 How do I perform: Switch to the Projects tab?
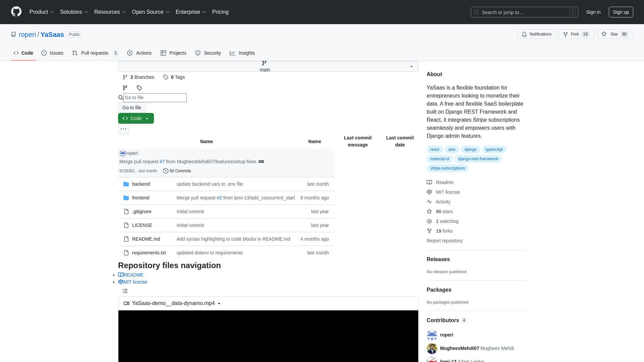(173, 53)
